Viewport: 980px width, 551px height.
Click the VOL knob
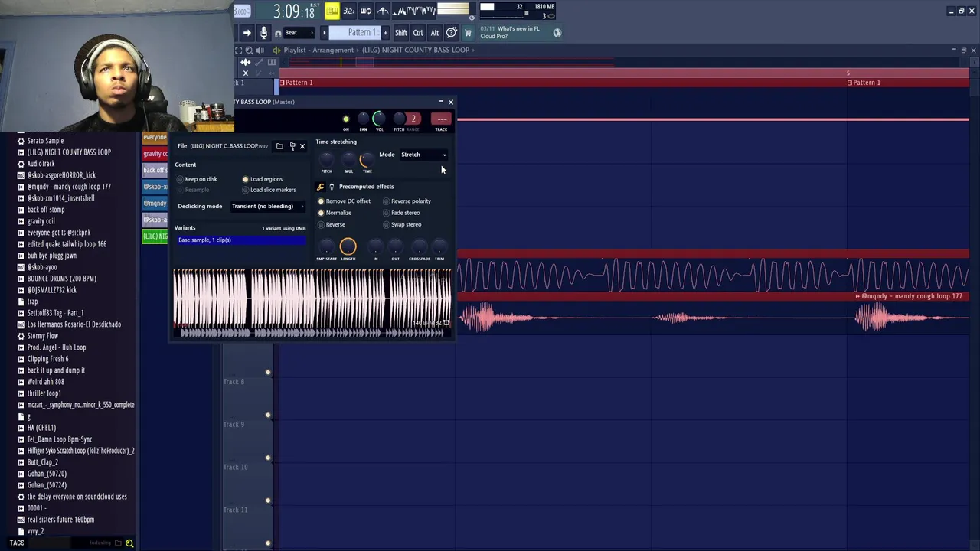pos(379,119)
